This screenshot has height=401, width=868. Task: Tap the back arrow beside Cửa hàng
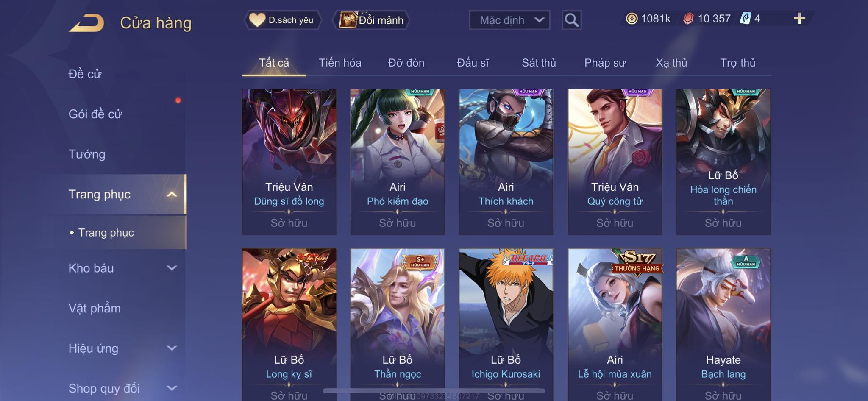click(87, 23)
